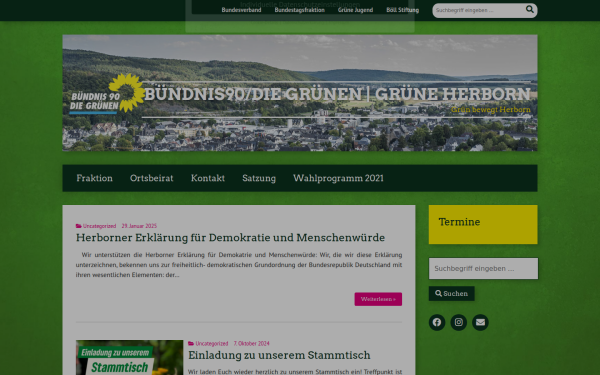
Task: Click the Suchen button
Action: pos(452,293)
